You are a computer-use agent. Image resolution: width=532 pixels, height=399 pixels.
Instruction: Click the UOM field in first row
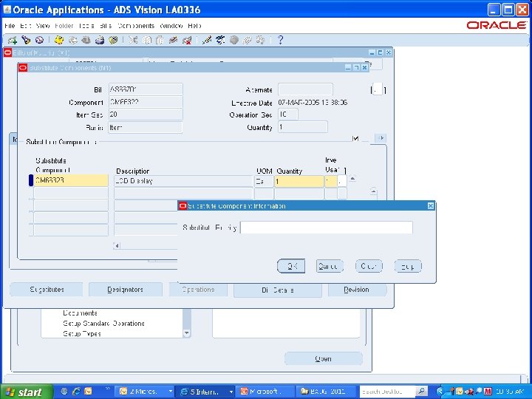coord(264,181)
